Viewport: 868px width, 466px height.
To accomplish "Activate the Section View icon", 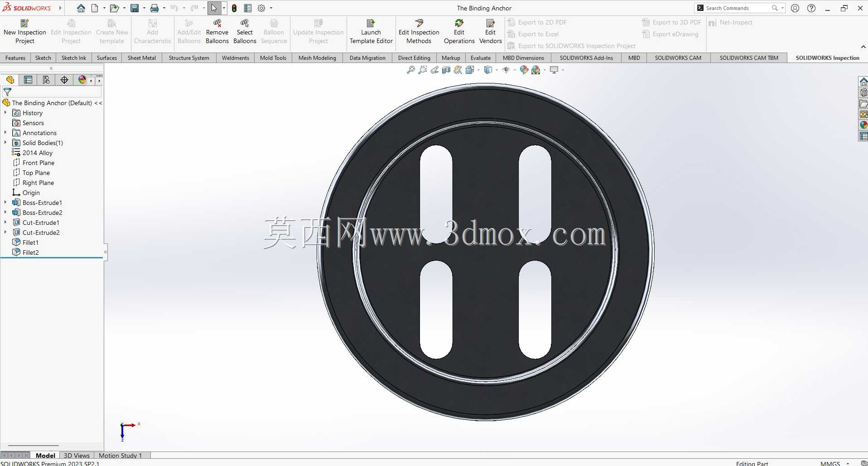I will [x=446, y=70].
